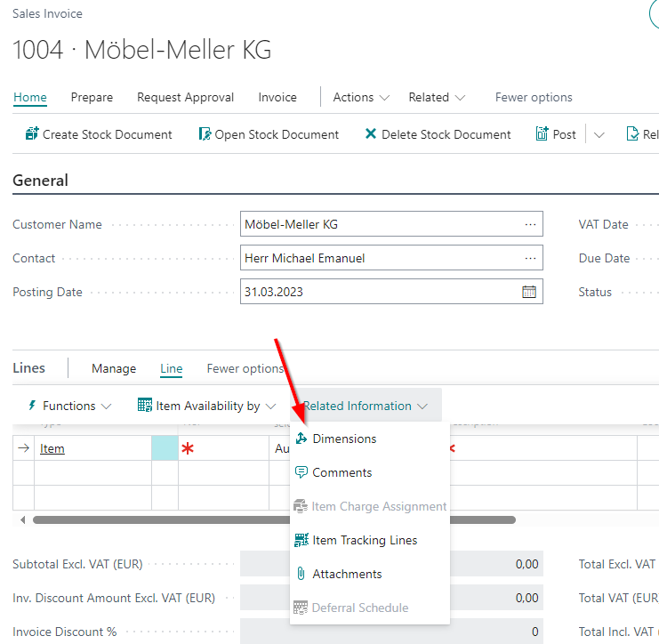Click the Post document icon
Screen dimensions: 659x644
[542, 134]
